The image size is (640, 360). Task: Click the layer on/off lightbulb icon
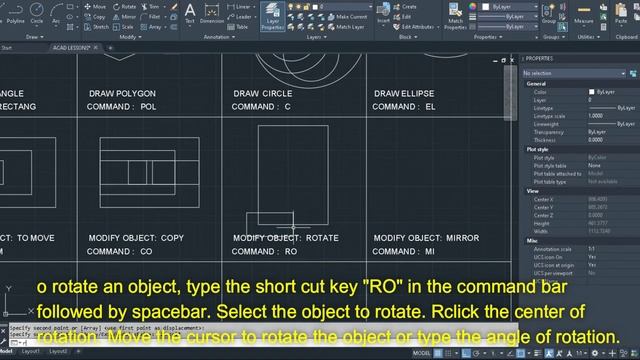[291, 7]
